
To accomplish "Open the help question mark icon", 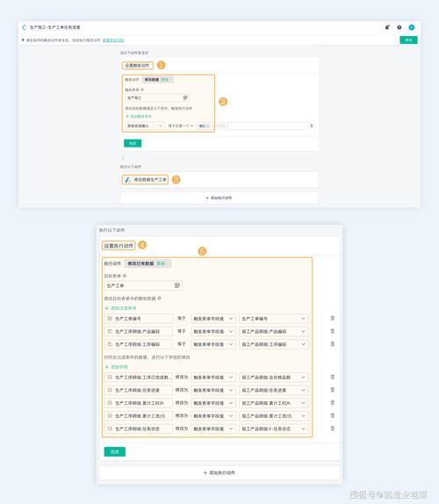I will pos(399,27).
